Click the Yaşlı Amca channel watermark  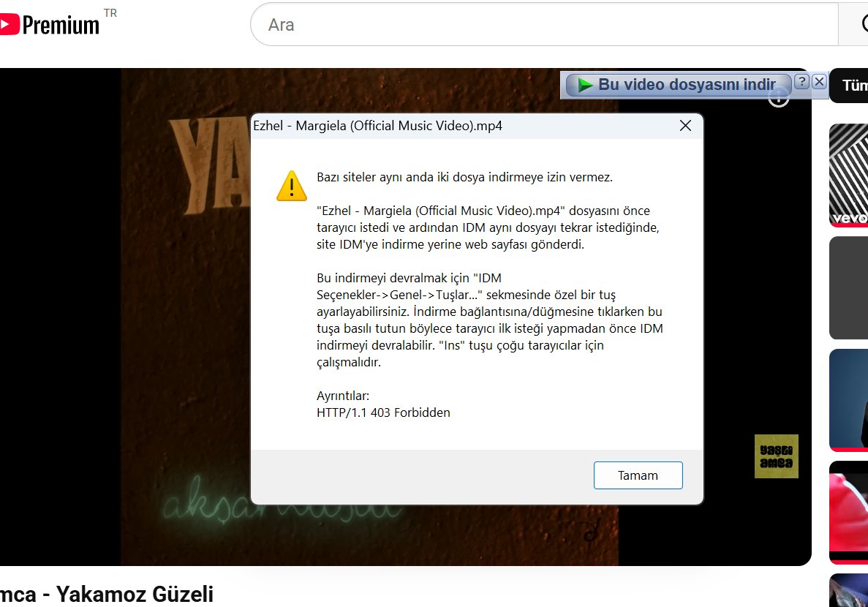tap(776, 456)
